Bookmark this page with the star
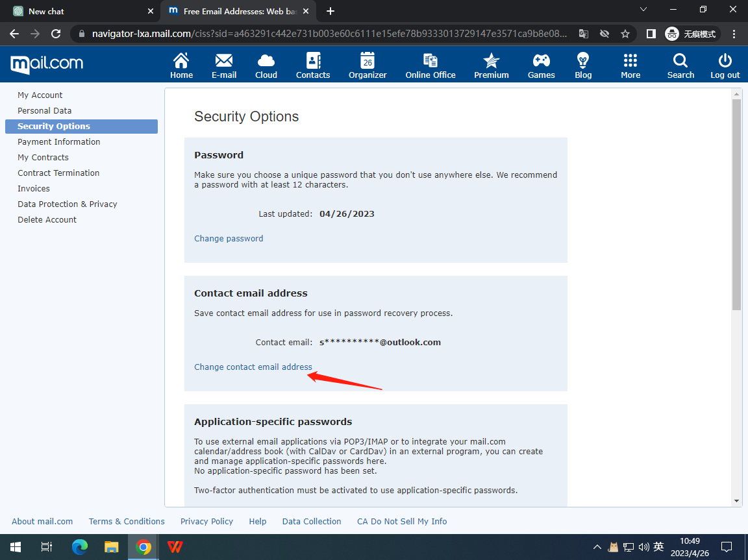Viewport: 748px width, 560px height. click(625, 34)
